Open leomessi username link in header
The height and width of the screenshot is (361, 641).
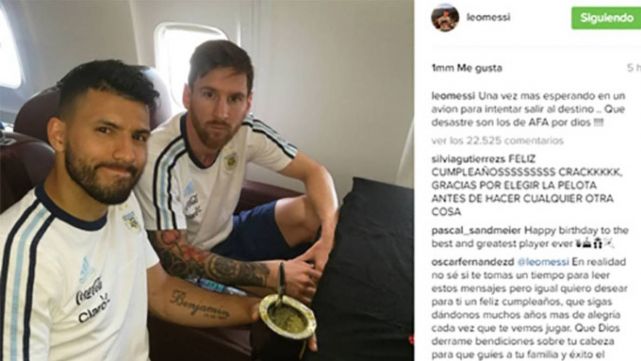[x=488, y=18]
